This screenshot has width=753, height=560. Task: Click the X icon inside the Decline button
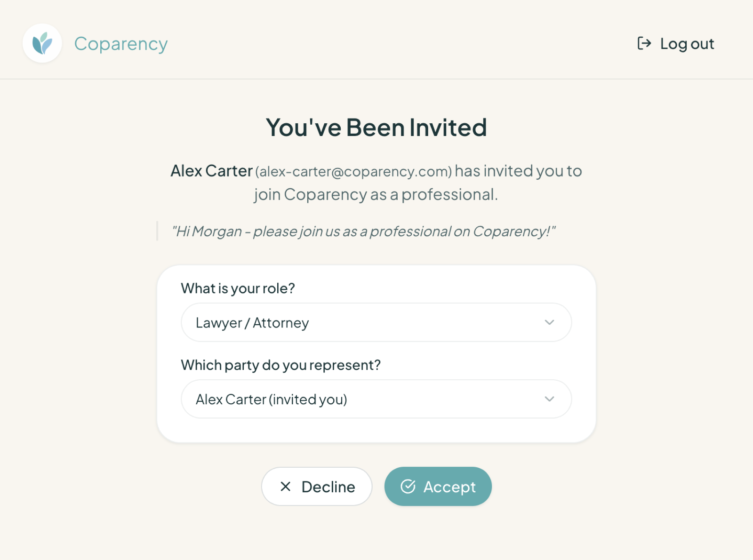coord(285,487)
